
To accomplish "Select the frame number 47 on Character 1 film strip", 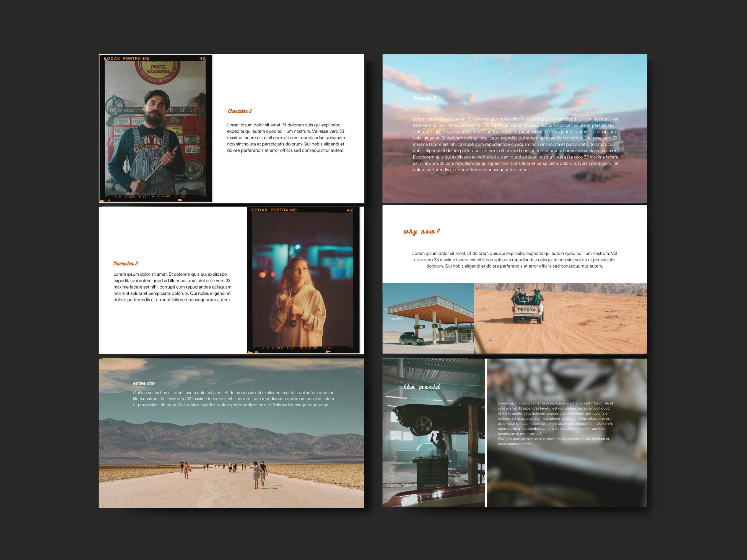I will coord(202,59).
